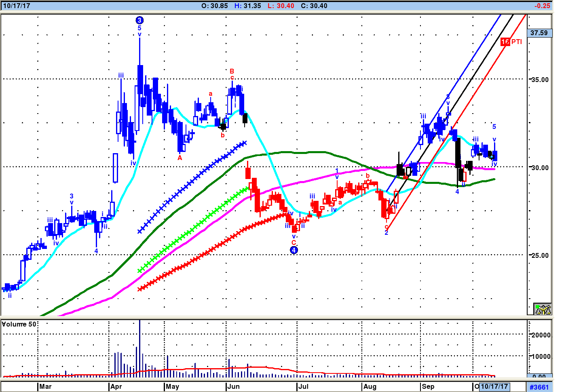Click the 35.00 price axis label

tap(540, 80)
